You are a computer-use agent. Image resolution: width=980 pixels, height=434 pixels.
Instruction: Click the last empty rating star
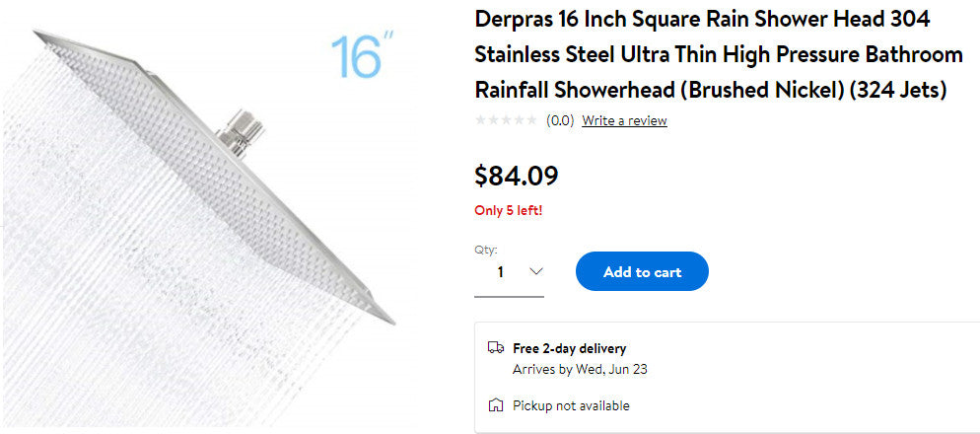click(x=533, y=120)
